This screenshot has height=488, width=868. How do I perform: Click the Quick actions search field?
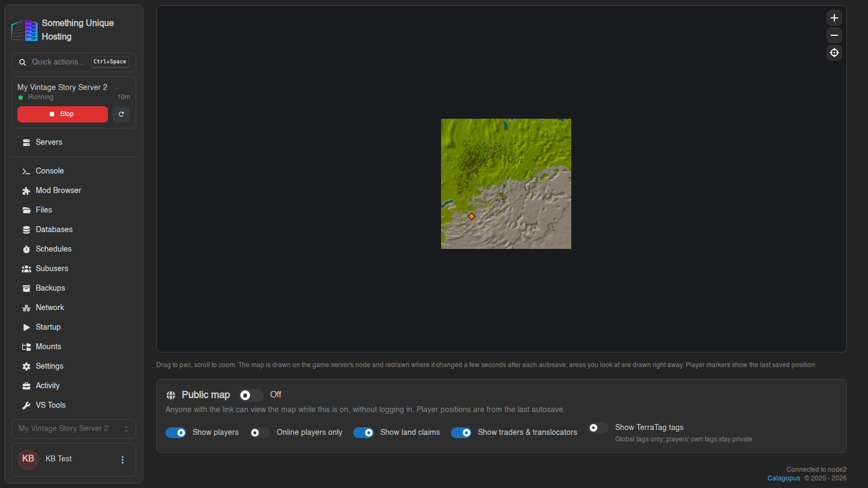tap(74, 62)
